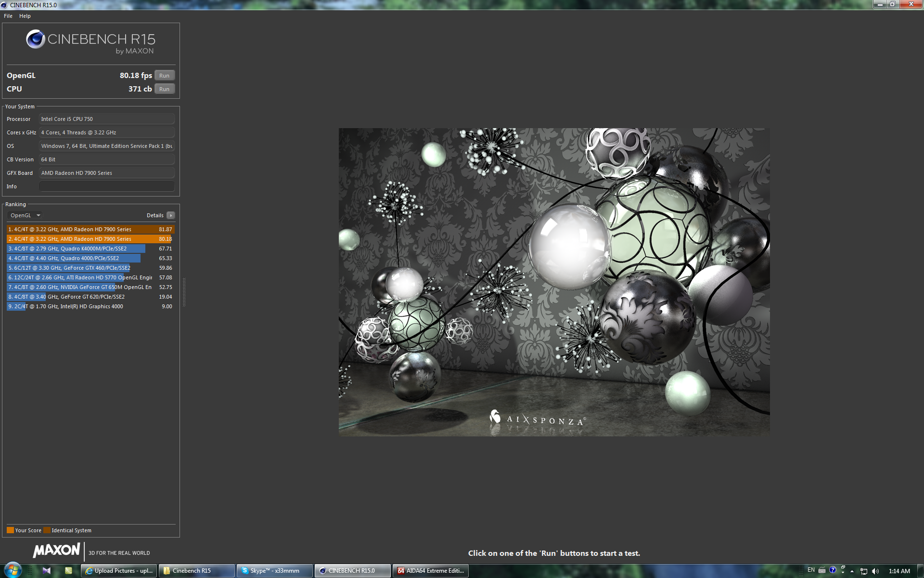Open Skype from the taskbar
The image size is (924, 578).
[274, 571]
